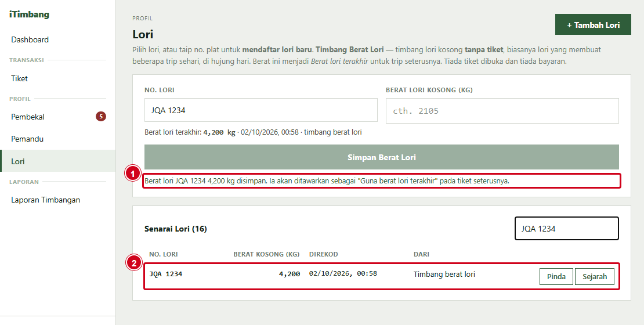The image size is (644, 325).
Task: Click the 4,200 weight cell
Action: point(290,274)
